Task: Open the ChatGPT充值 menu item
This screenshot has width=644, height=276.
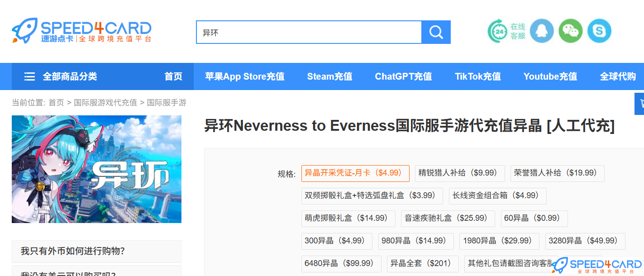Action: [x=403, y=76]
